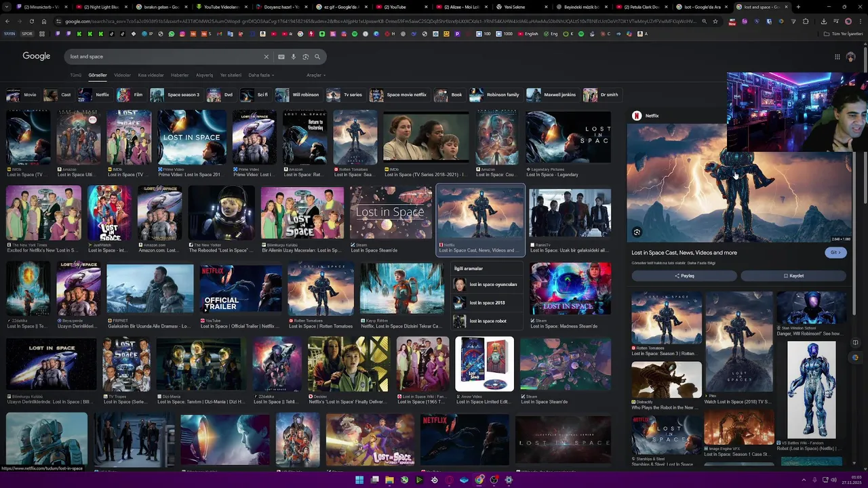Switch to the 'Videolar' results tab

pos(122,75)
